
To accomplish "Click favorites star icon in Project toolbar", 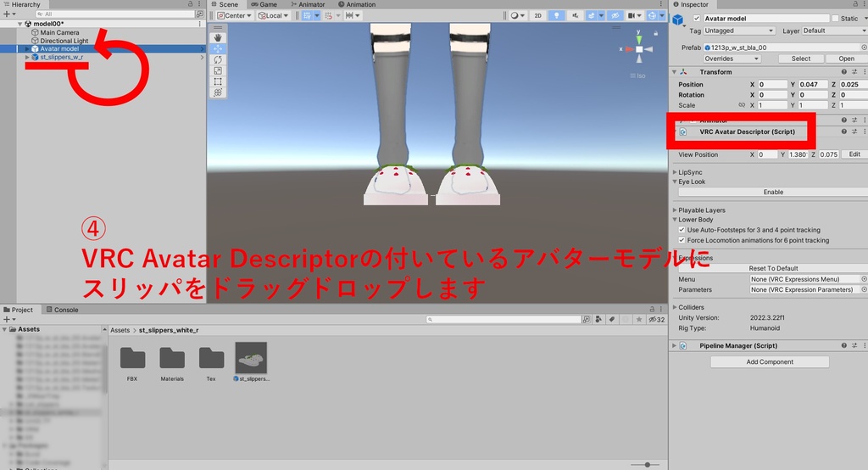I will point(639,319).
